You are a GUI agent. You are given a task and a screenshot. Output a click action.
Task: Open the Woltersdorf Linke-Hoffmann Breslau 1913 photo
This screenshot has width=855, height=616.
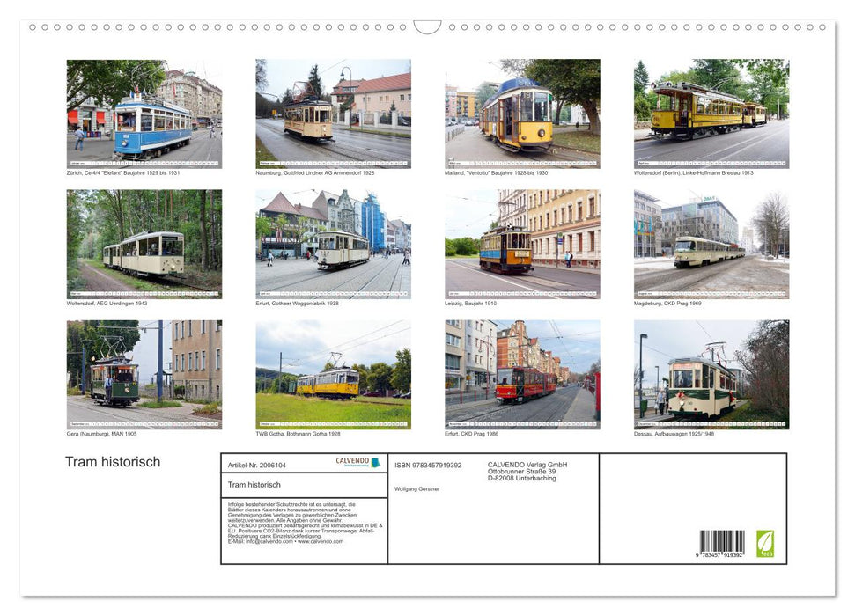pos(711,113)
